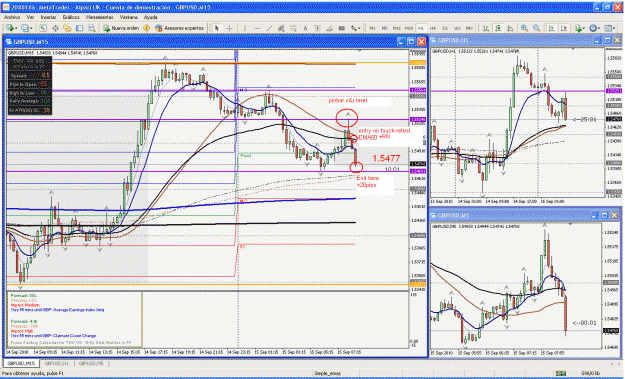Switch timeframe to H1
Screen dimensions: 625x379
click(421, 28)
